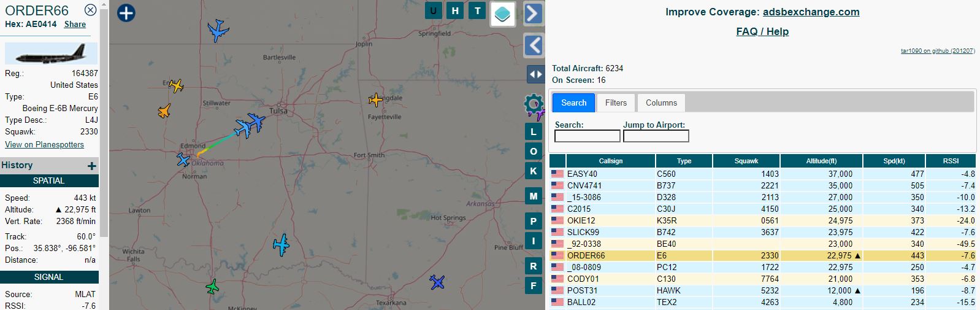Click the E-6B aircraft thumbnail photo

[x=51, y=54]
